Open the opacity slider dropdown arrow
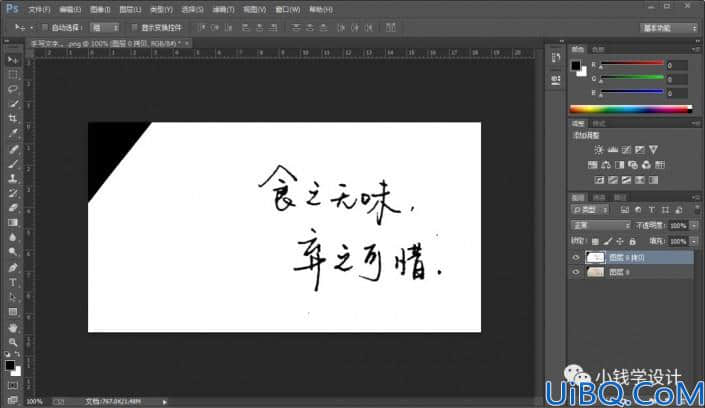This screenshot has width=705, height=408. [694, 225]
